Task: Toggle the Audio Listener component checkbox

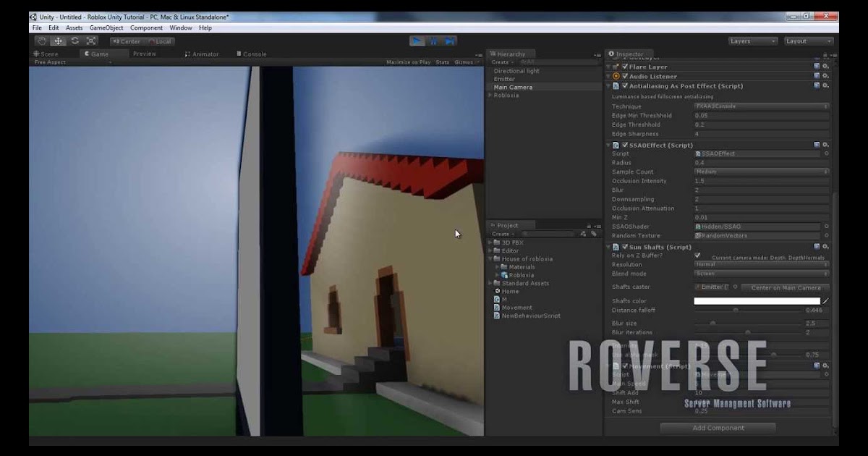Action: pyautogui.click(x=625, y=76)
